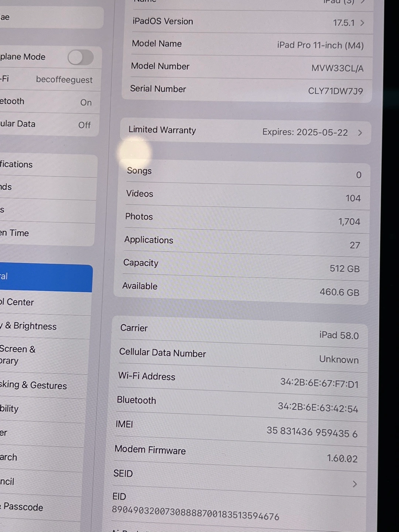The width and height of the screenshot is (399, 532).
Task: Tap Cellular Data Number Unknown
Action: (x=339, y=359)
